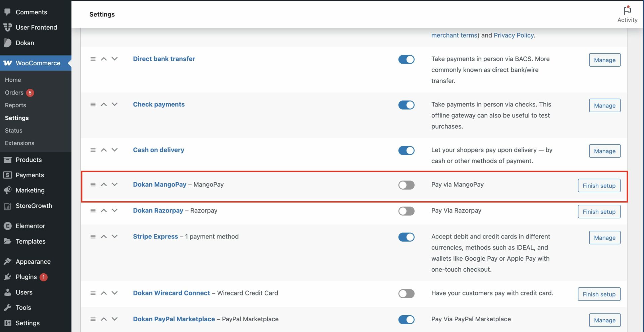The image size is (644, 332).
Task: Grab the drag handle for Dokan MangoPay
Action: pyautogui.click(x=93, y=185)
